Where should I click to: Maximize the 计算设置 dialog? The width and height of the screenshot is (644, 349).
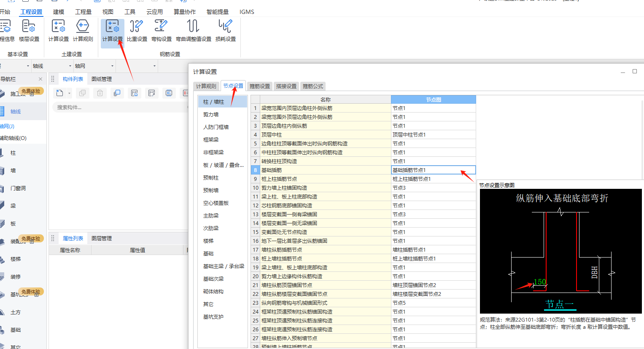click(x=634, y=71)
